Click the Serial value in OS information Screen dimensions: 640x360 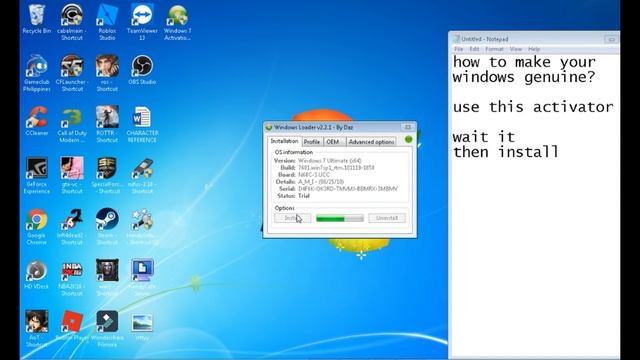point(348,189)
